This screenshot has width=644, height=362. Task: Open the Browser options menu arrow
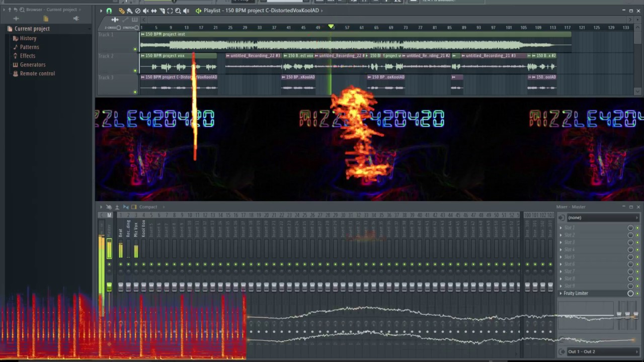(4, 10)
